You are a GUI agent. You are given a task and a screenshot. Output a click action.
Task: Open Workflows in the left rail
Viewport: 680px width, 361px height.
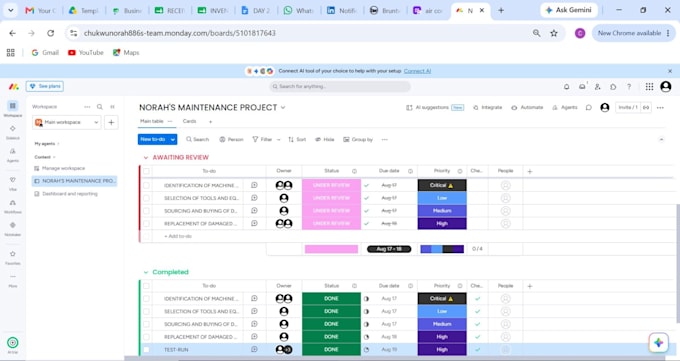13,206
